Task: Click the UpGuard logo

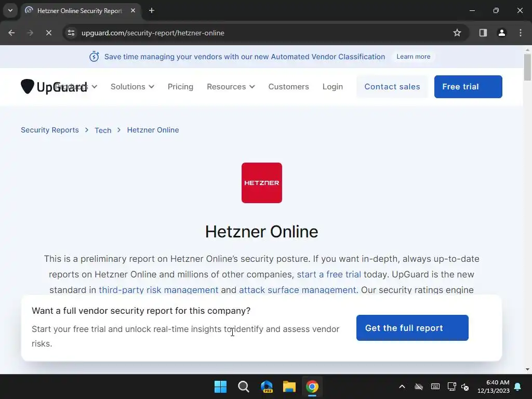Action: (54, 87)
